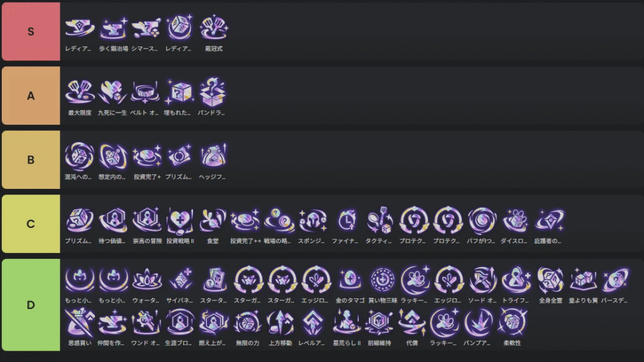Choose the 代償 icon in D tier
Image resolution: width=644 pixels, height=362 pixels.
pos(411,322)
